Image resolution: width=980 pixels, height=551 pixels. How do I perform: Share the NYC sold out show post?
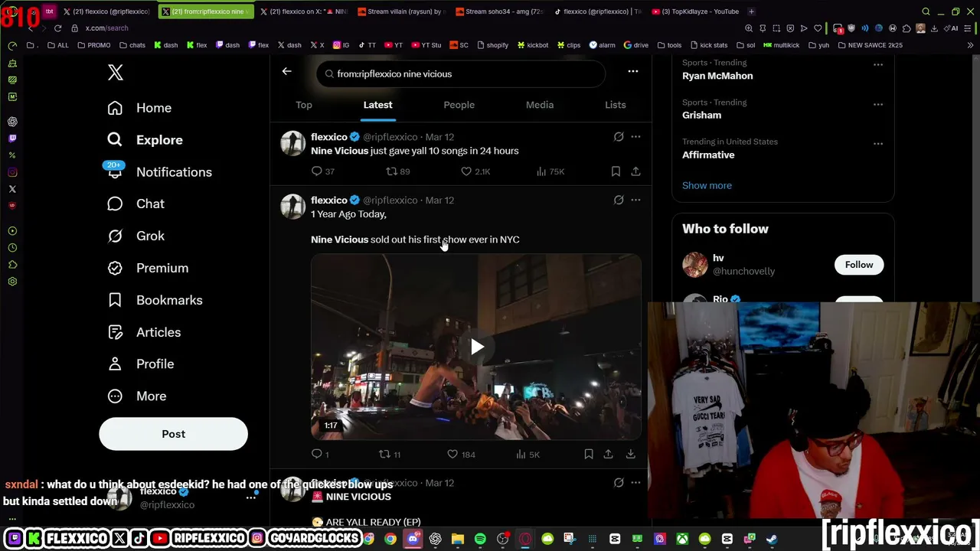608,455
